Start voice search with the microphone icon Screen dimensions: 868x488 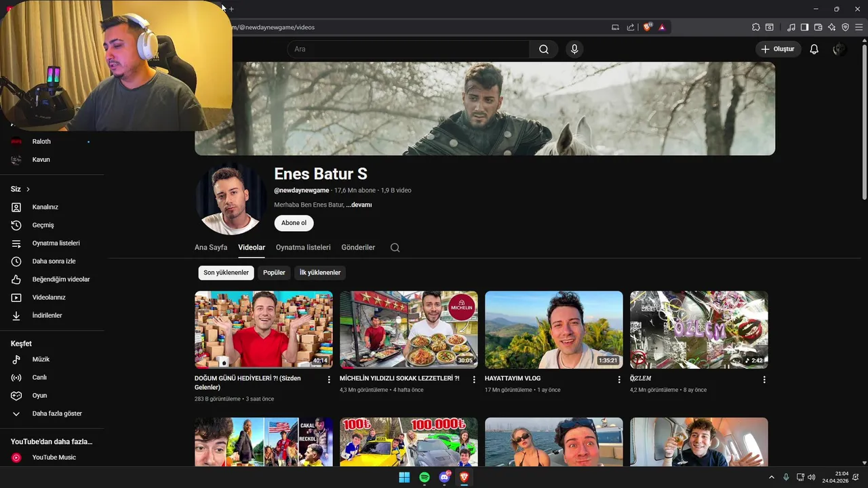tap(574, 49)
